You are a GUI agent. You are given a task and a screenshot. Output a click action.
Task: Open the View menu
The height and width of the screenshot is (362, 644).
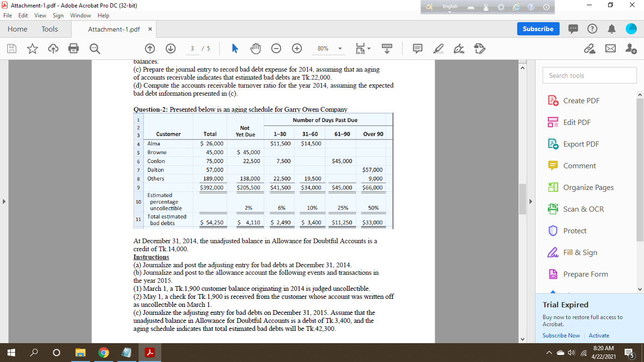[40, 16]
